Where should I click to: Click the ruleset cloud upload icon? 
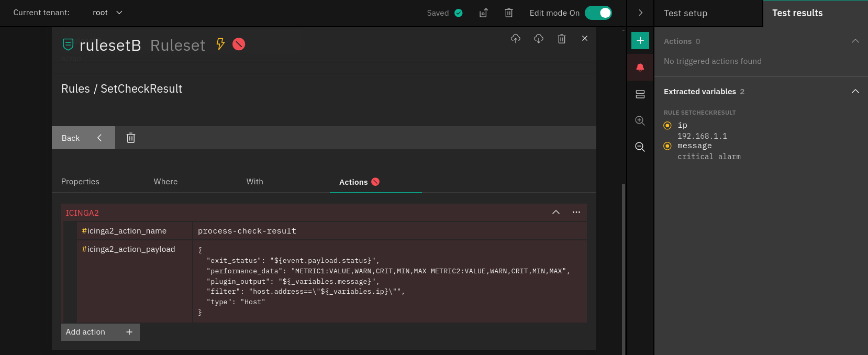pyautogui.click(x=516, y=39)
